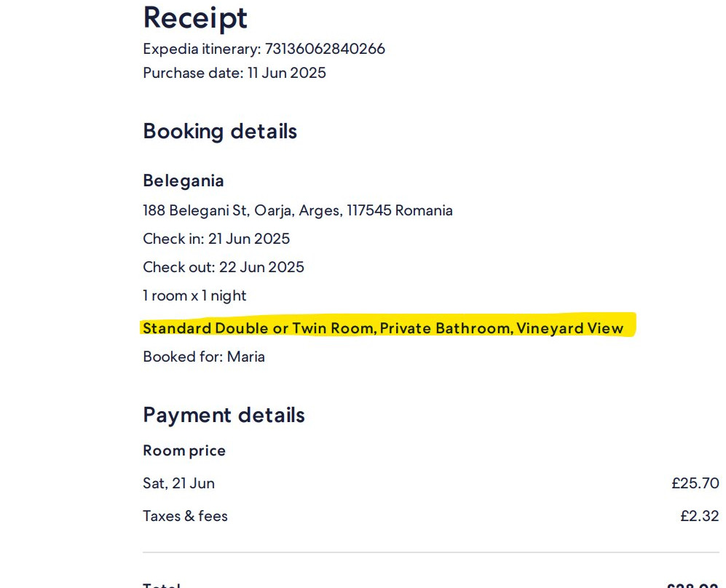Click the horizontal divider above the total
Image resolution: width=726 pixels, height=588 pixels.
click(x=431, y=552)
